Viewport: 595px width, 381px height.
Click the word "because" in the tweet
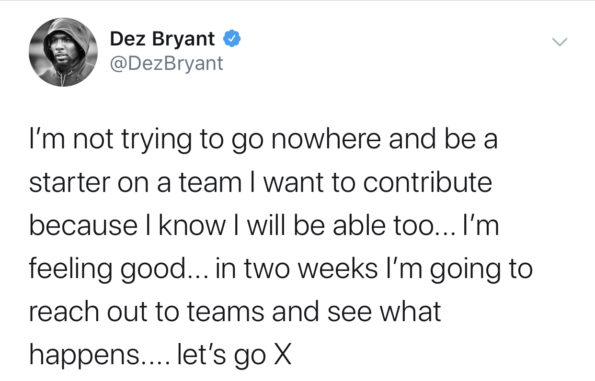coord(83,226)
